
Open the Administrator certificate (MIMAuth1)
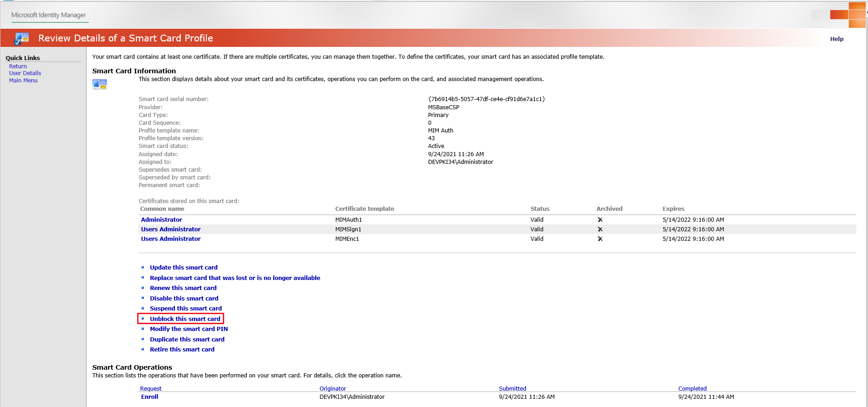point(161,220)
